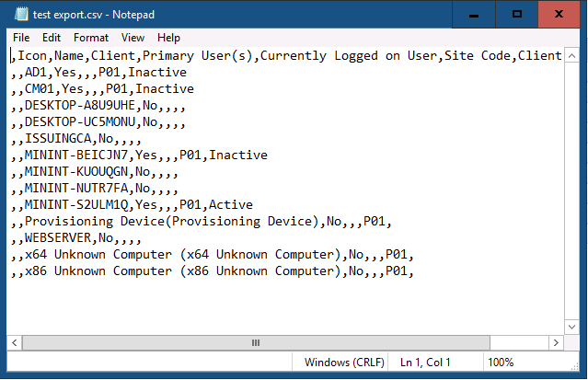Image resolution: width=588 pixels, height=380 pixels.
Task: Open the View menu
Action: [133, 38]
